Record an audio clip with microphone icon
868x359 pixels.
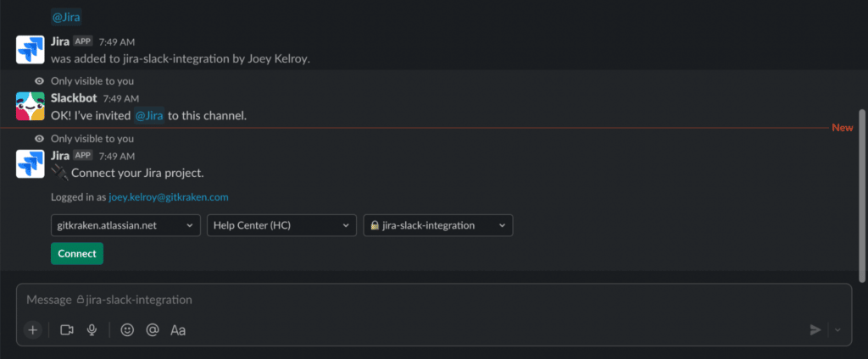92,330
